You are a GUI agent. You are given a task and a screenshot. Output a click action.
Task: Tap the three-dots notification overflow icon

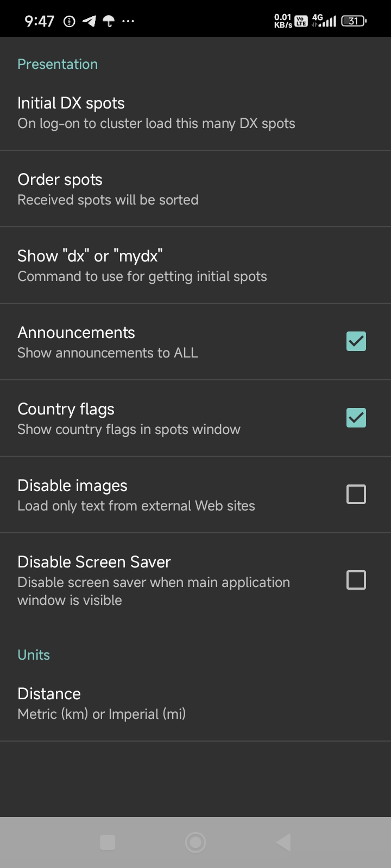(x=128, y=21)
